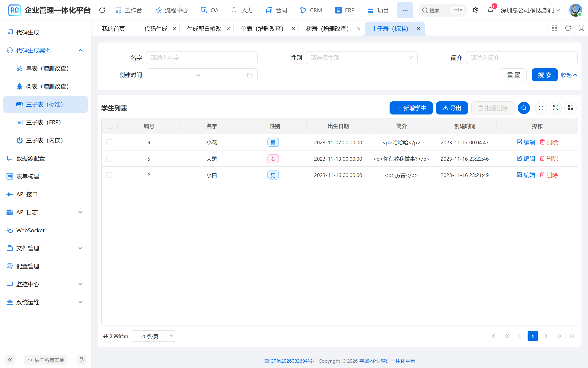
Task: Open the 深圳总公司/研发部门 department dropdown
Action: [530, 10]
